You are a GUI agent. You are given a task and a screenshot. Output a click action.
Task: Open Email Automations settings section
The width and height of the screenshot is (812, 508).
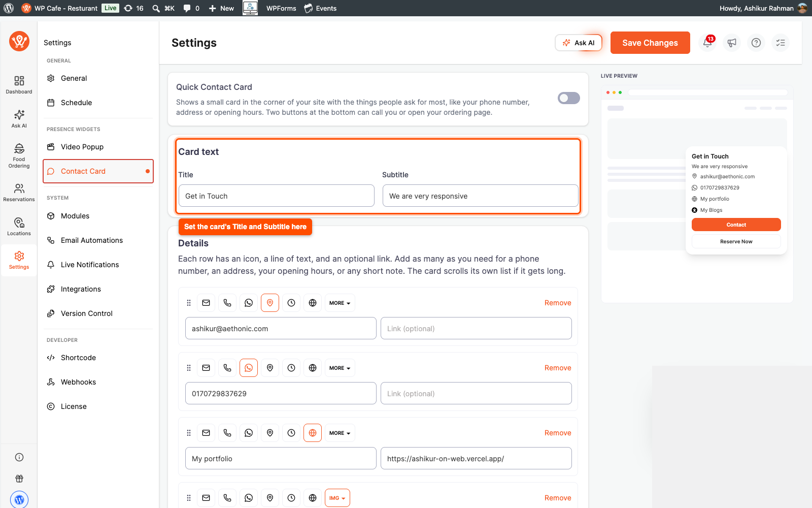98,240
